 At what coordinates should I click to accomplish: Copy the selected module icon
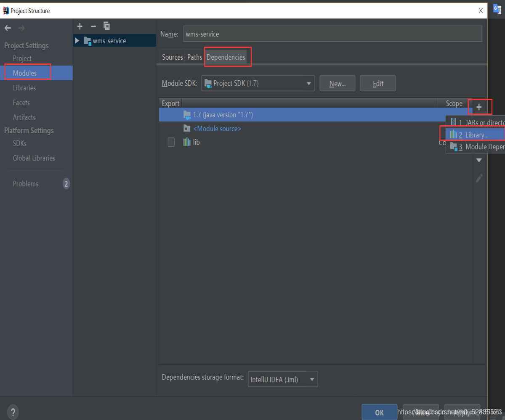pyautogui.click(x=107, y=26)
